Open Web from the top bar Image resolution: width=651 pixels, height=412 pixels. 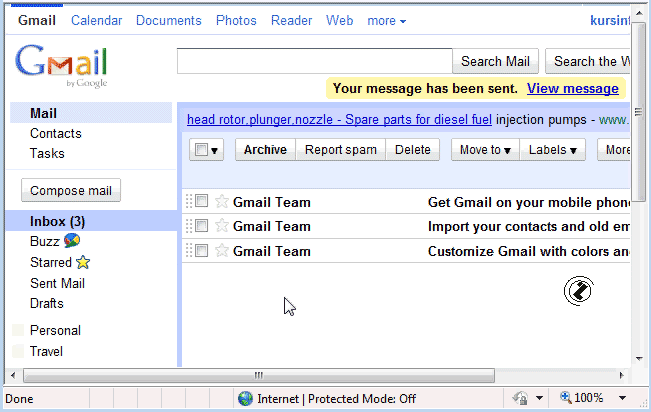[339, 20]
